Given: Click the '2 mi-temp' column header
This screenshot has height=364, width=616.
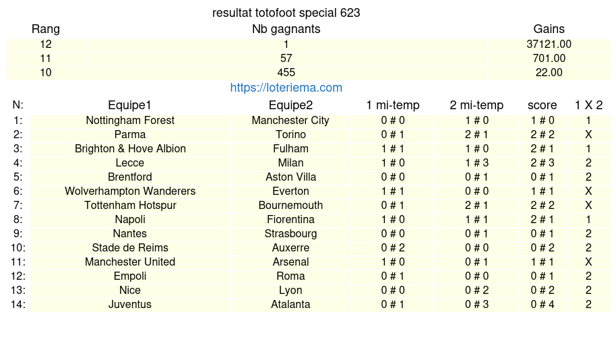Looking at the screenshot, I should coord(476,105).
